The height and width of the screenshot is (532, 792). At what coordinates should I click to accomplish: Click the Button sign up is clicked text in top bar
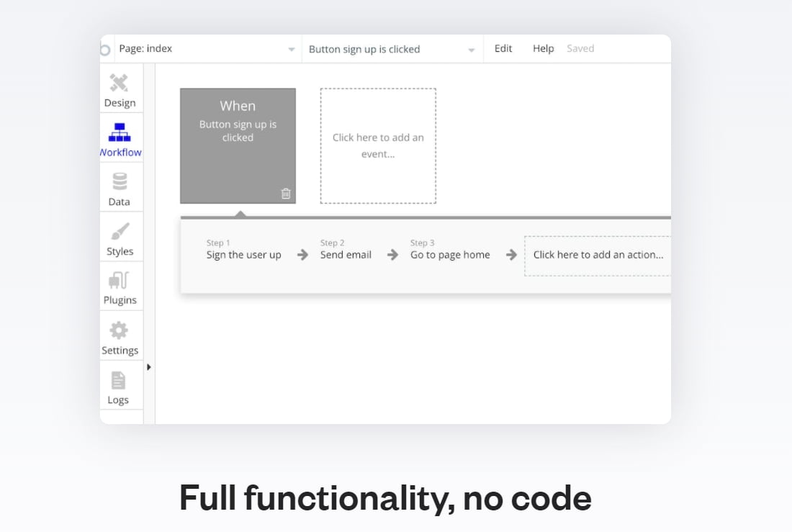[364, 50]
